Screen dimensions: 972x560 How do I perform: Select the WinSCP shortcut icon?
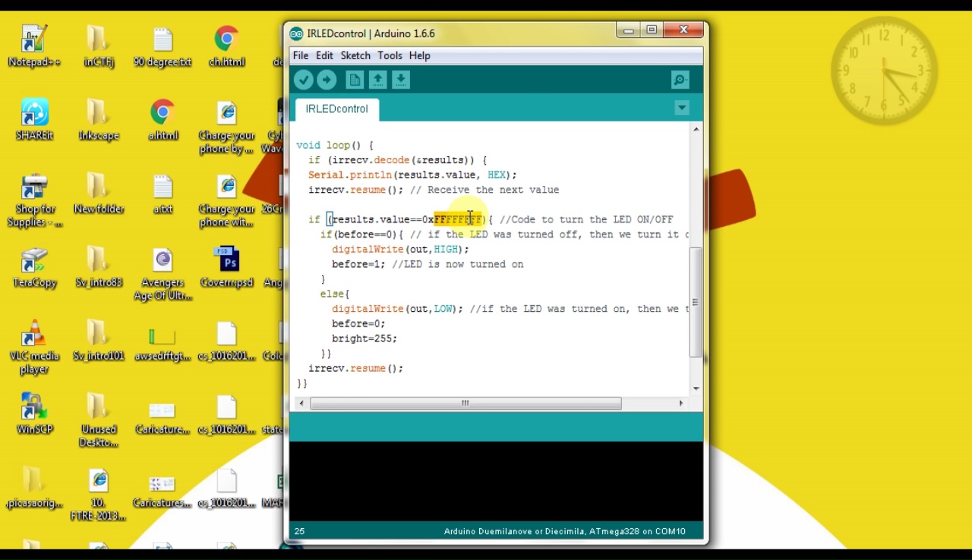point(34,414)
